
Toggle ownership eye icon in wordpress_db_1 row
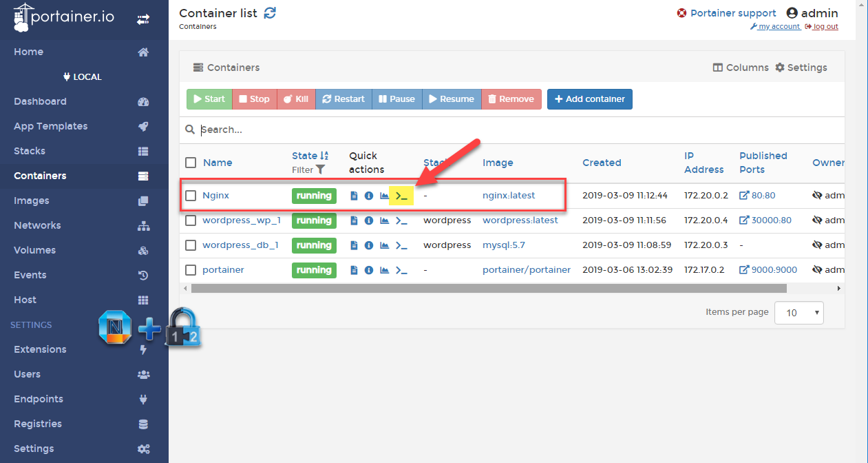[818, 245]
